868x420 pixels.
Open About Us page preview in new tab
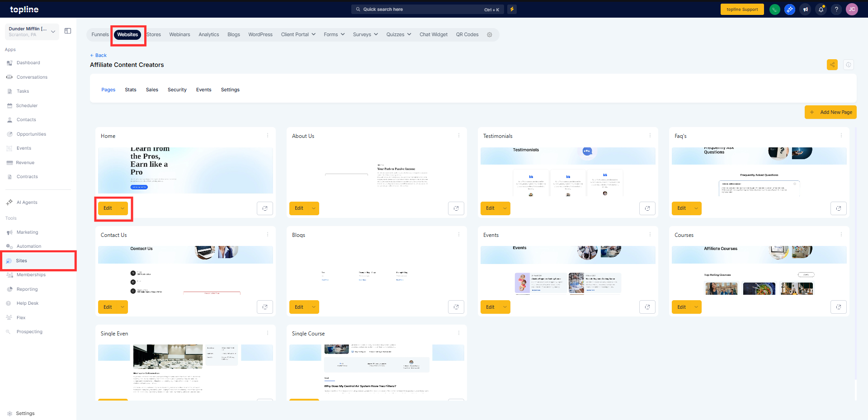[456, 208]
